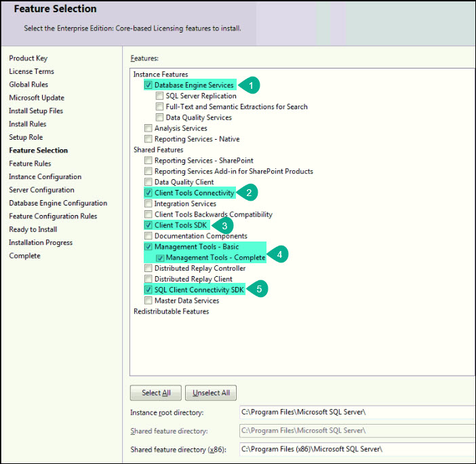
Task: Select the Installation Progress step
Action: click(x=41, y=243)
